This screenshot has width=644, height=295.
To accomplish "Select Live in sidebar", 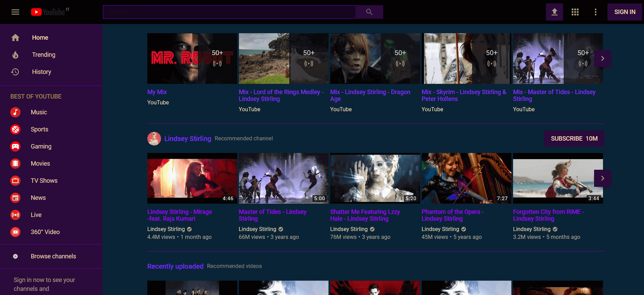I will pos(51,215).
